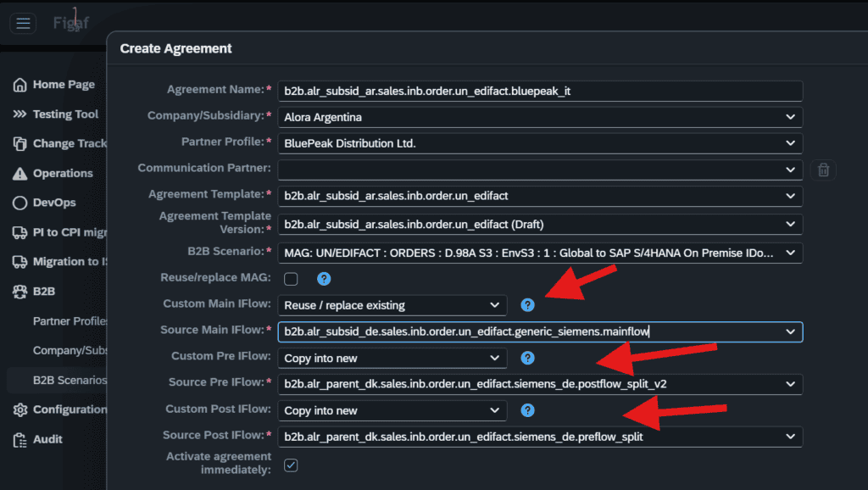Image resolution: width=868 pixels, height=490 pixels.
Task: Click the Change Tracking sidebar label
Action: click(70, 143)
